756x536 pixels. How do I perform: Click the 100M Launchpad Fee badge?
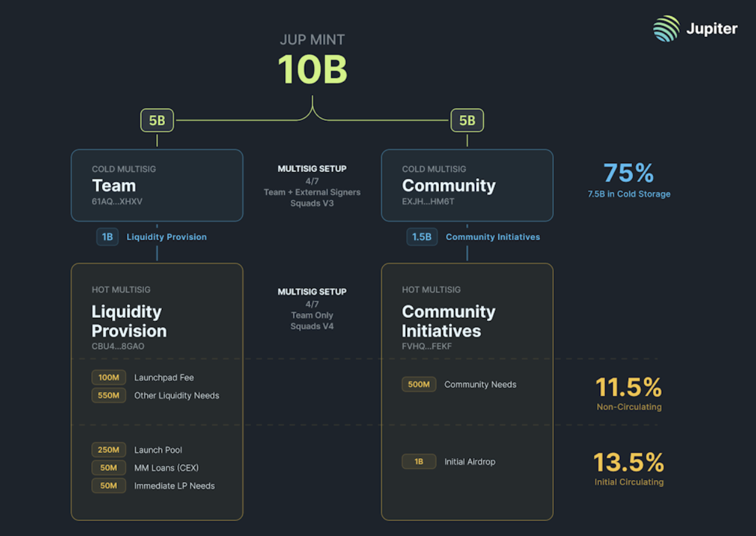109,378
